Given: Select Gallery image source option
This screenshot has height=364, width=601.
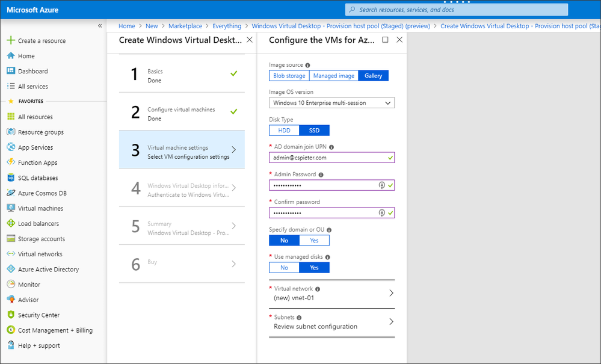Looking at the screenshot, I should pos(374,76).
